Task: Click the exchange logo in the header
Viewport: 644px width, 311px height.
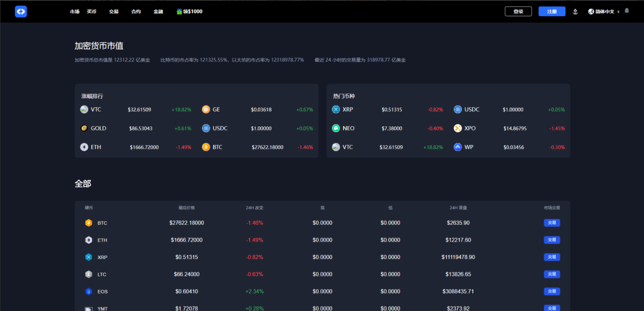Action: 21,12
